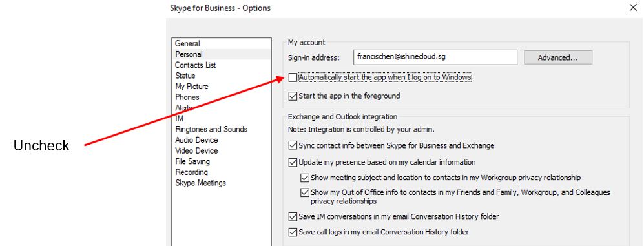Open the Alerts category
Viewport: 644px width, 246px height.
point(183,108)
